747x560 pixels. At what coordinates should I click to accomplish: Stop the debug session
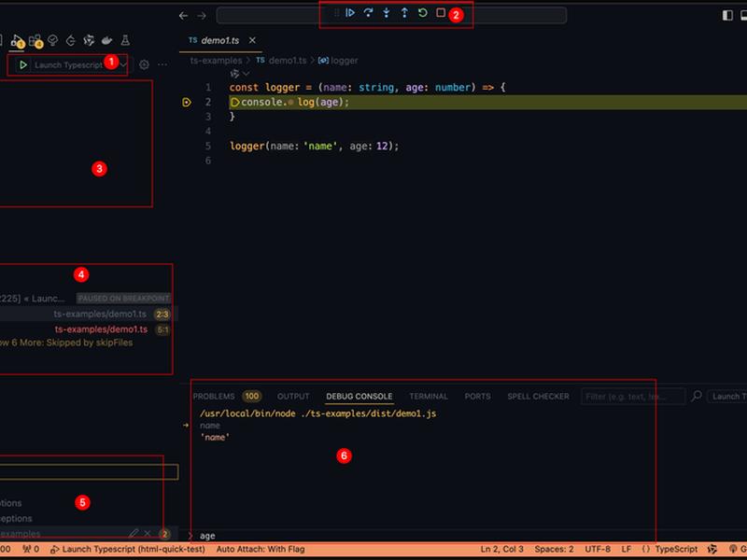click(441, 13)
